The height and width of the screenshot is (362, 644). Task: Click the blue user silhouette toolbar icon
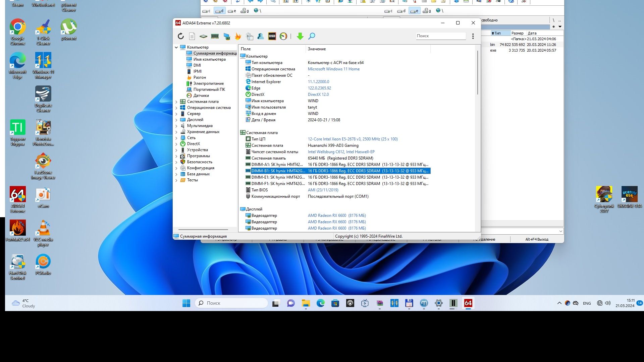click(261, 36)
